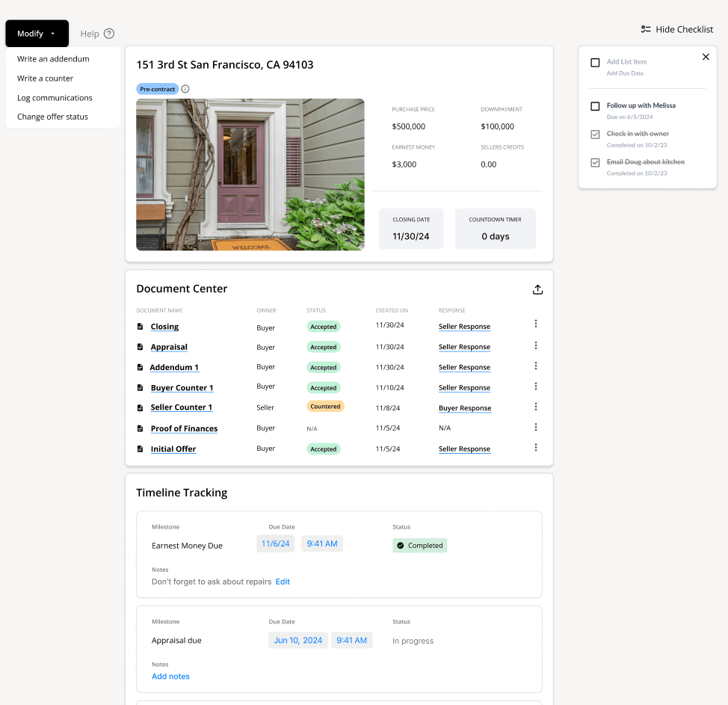
Task: Click the upload icon in Document Center
Action: pyautogui.click(x=537, y=289)
